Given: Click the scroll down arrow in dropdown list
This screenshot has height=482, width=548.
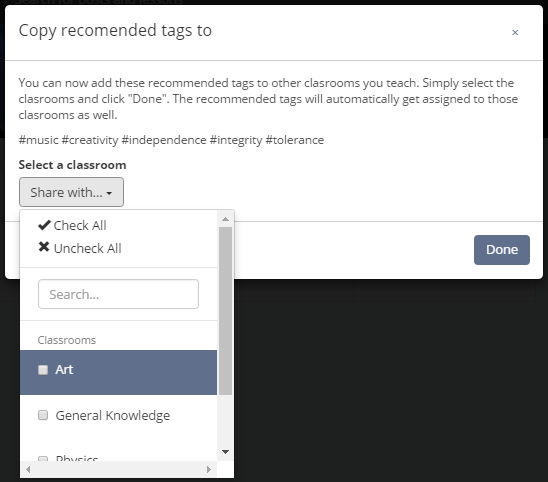Looking at the screenshot, I should pos(225,452).
